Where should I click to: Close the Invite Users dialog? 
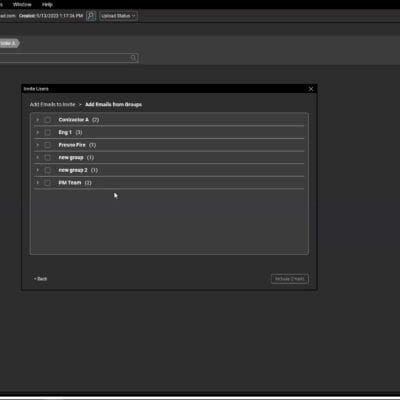[x=311, y=89]
